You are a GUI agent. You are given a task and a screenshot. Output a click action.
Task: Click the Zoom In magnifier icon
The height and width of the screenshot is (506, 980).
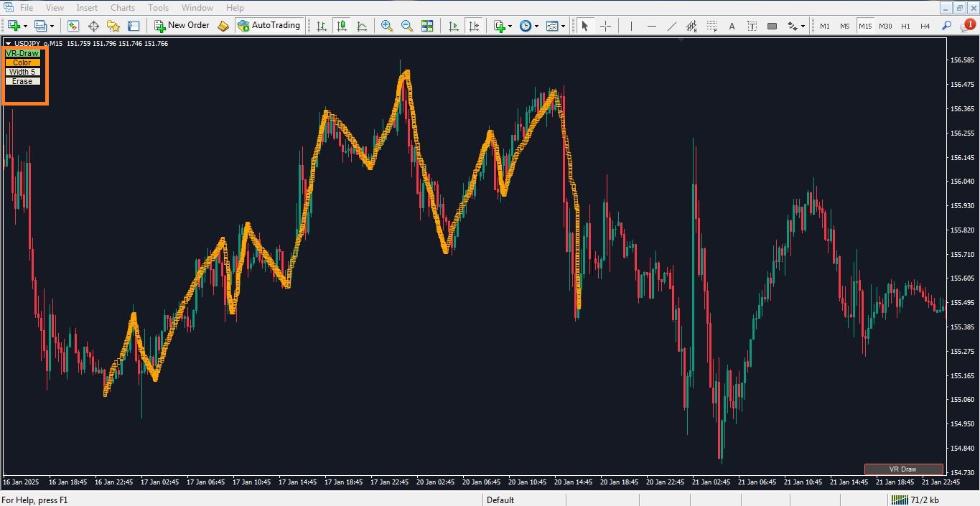[387, 26]
